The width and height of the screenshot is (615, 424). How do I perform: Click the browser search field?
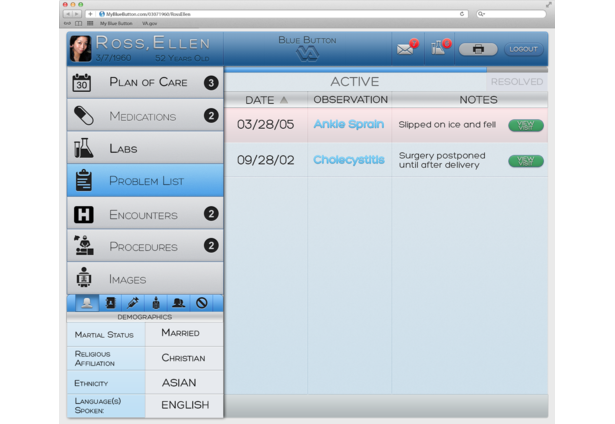[x=511, y=14]
